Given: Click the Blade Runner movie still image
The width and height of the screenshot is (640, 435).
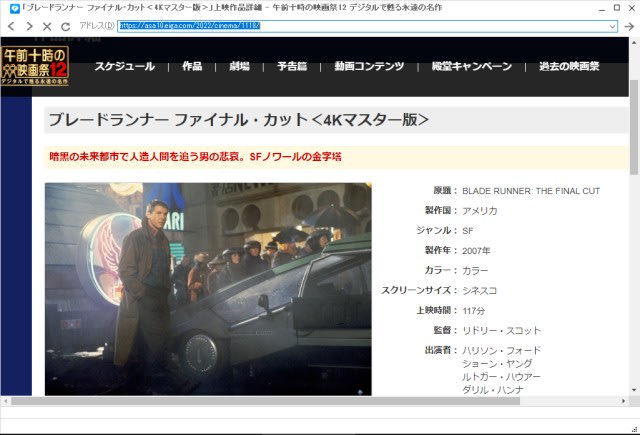Looking at the screenshot, I should coord(208,289).
